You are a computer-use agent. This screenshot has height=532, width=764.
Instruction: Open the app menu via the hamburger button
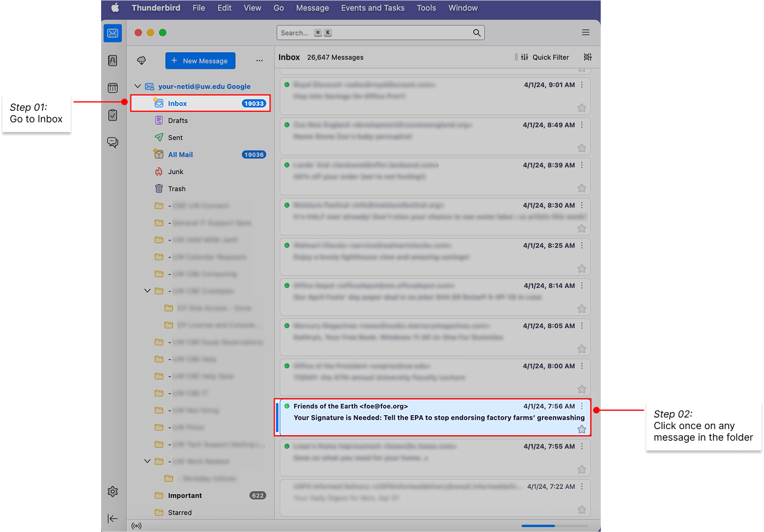click(x=585, y=32)
